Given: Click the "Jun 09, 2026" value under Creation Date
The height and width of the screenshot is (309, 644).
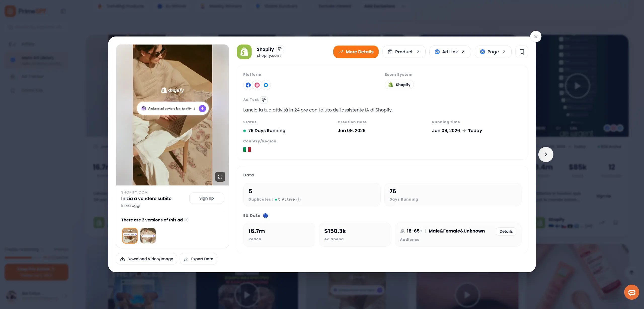Looking at the screenshot, I should click(x=351, y=131).
